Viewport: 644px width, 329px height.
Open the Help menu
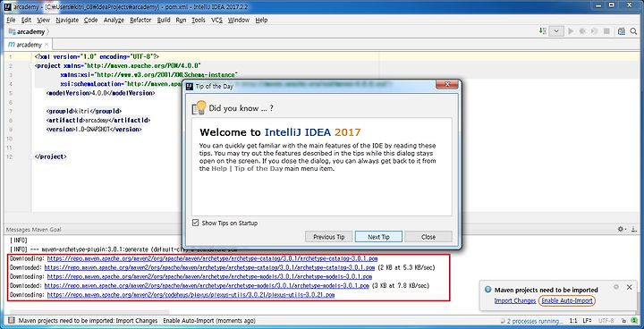(261, 20)
